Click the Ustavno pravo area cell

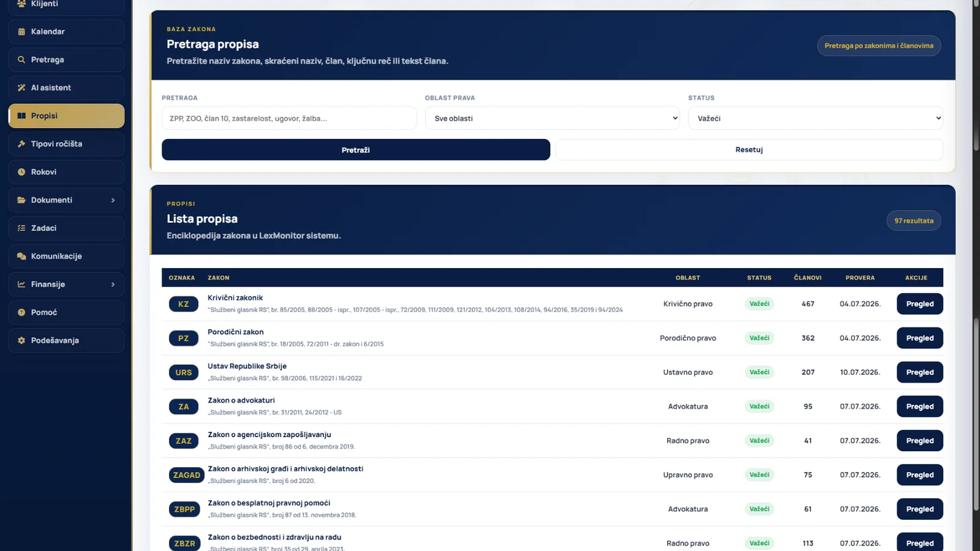pos(688,373)
